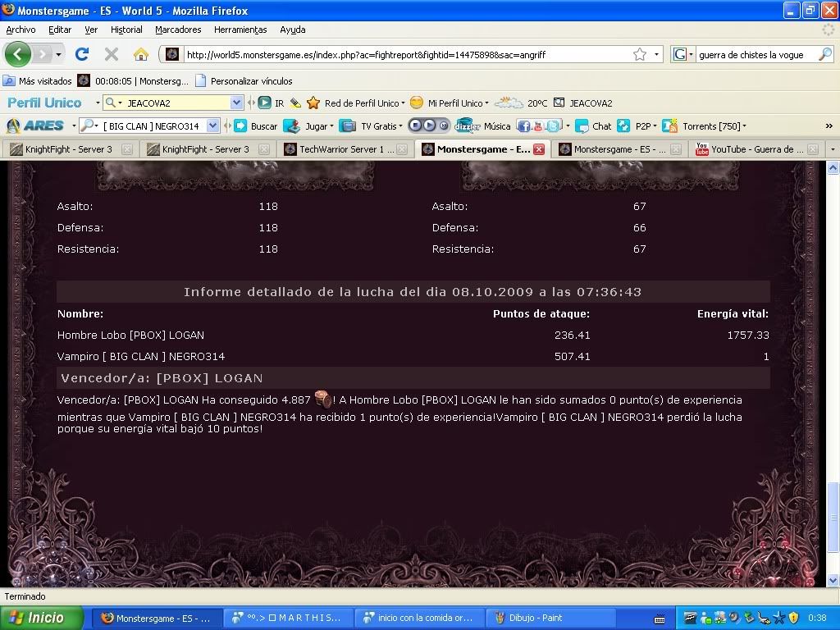The width and height of the screenshot is (840, 630).
Task: Expand the JEACOVA2 search dropdown
Action: pos(236,103)
